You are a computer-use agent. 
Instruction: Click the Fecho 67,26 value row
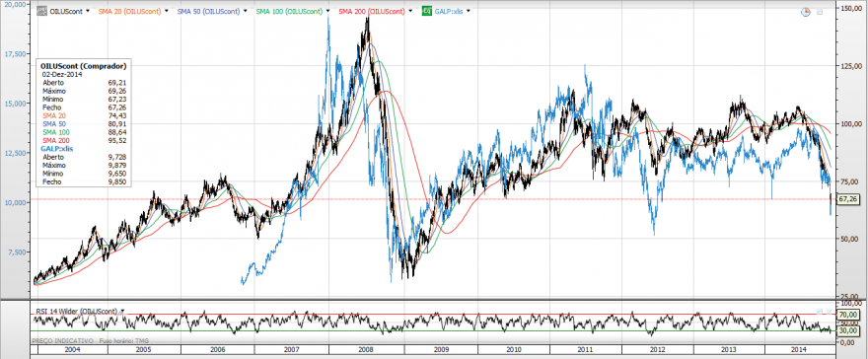click(x=85, y=107)
